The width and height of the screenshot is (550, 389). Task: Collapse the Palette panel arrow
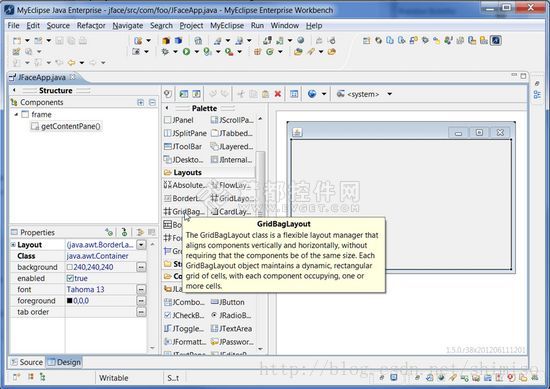pyautogui.click(x=167, y=108)
